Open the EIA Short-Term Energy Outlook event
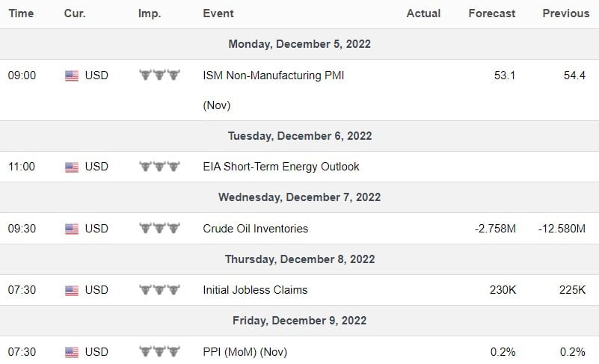Viewport: 599px width, 364px height. pyautogui.click(x=281, y=167)
